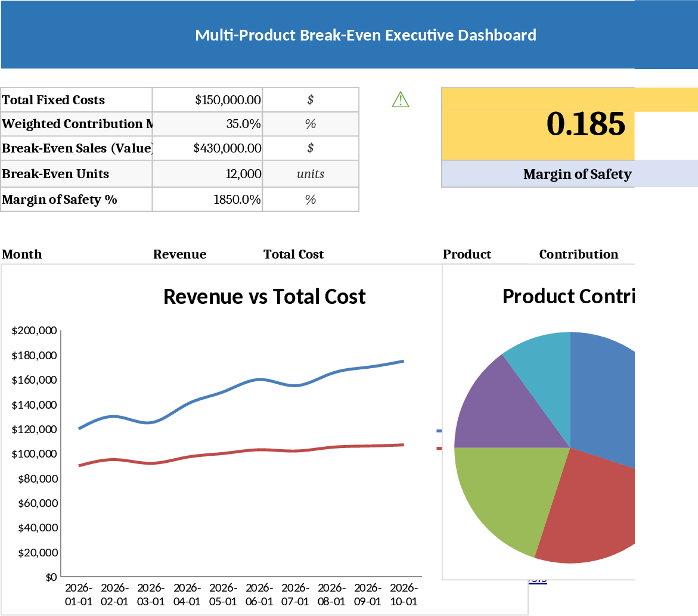Click the Revenue vs Total Cost chart title
This screenshot has width=698, height=616.
point(264,296)
